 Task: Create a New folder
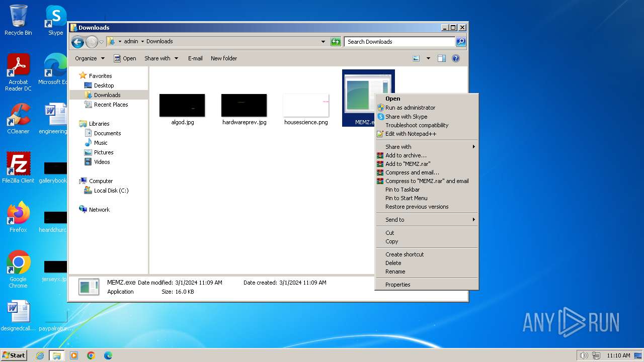click(x=224, y=58)
